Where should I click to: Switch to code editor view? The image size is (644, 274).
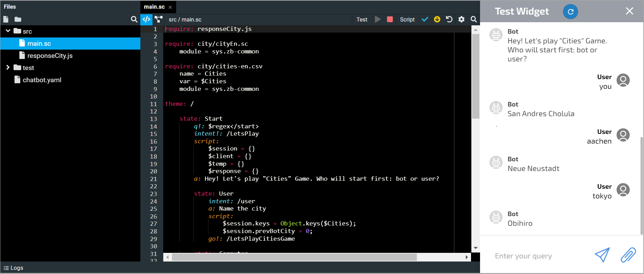click(147, 19)
